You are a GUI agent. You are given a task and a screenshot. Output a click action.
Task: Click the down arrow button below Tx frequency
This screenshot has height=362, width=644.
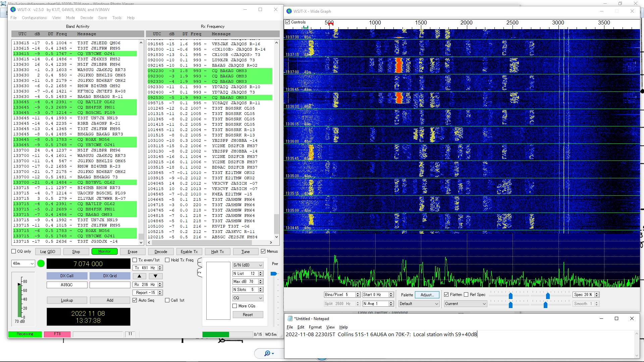[x=155, y=276]
